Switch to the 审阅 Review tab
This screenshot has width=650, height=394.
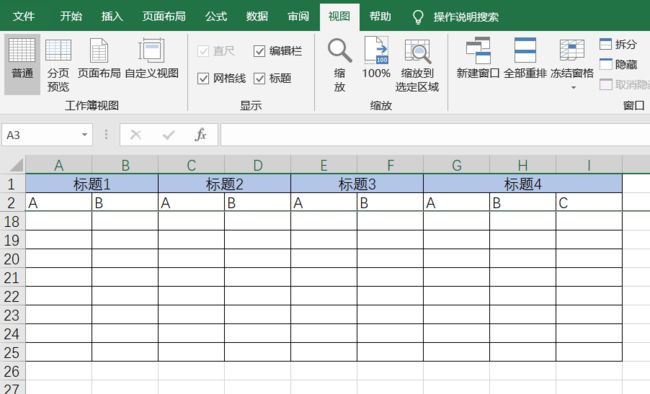click(x=298, y=16)
